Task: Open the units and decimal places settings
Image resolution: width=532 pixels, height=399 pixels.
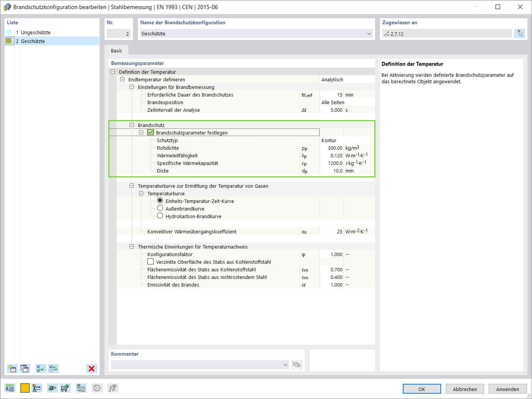Action: [x=10, y=388]
